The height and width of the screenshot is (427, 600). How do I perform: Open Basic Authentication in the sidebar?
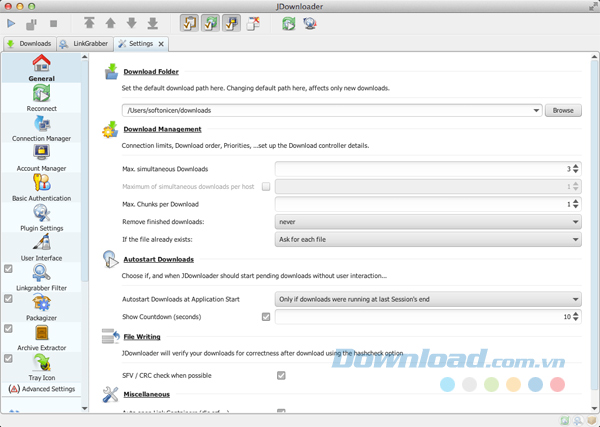pos(41,187)
